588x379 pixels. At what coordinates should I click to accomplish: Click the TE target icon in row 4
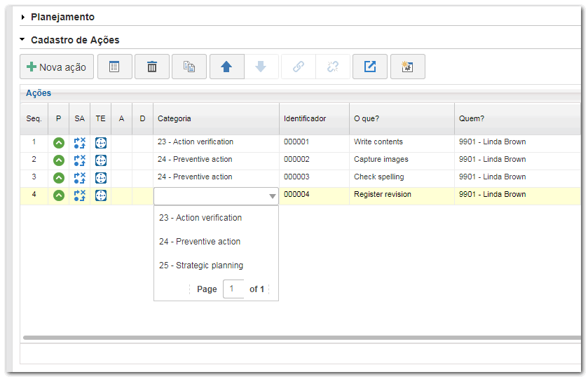[x=101, y=195]
